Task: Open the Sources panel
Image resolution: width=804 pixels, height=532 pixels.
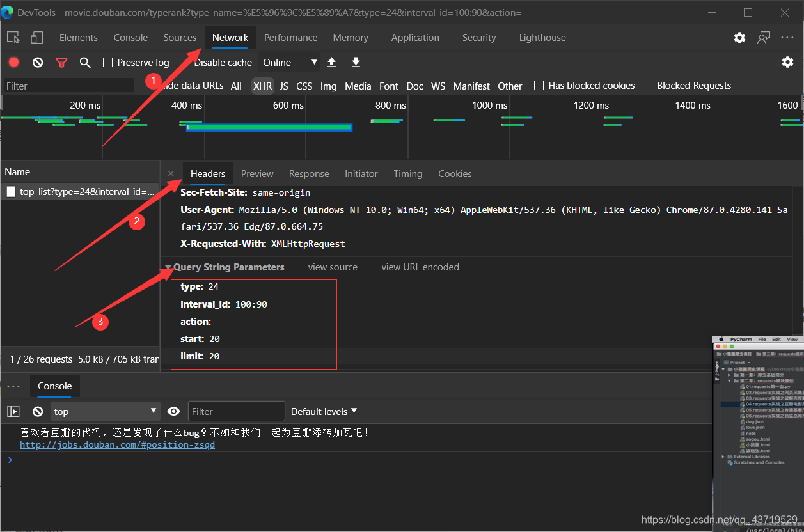Action: click(x=180, y=38)
